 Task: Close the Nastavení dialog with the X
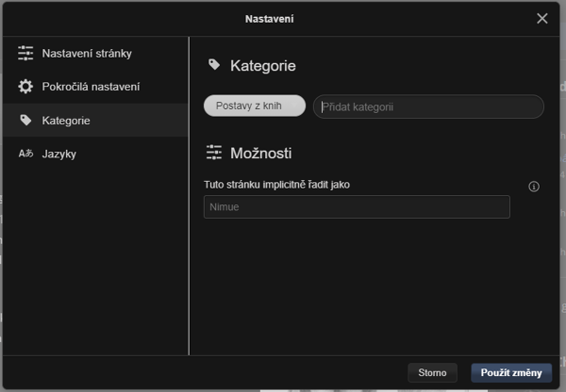point(542,18)
